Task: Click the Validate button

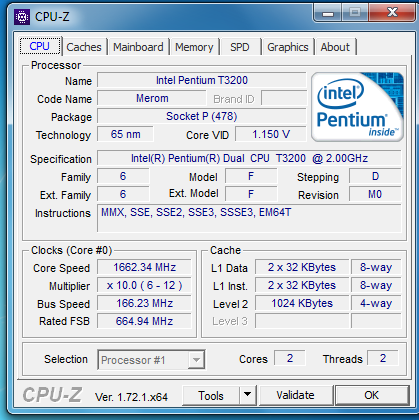Action: (x=295, y=396)
